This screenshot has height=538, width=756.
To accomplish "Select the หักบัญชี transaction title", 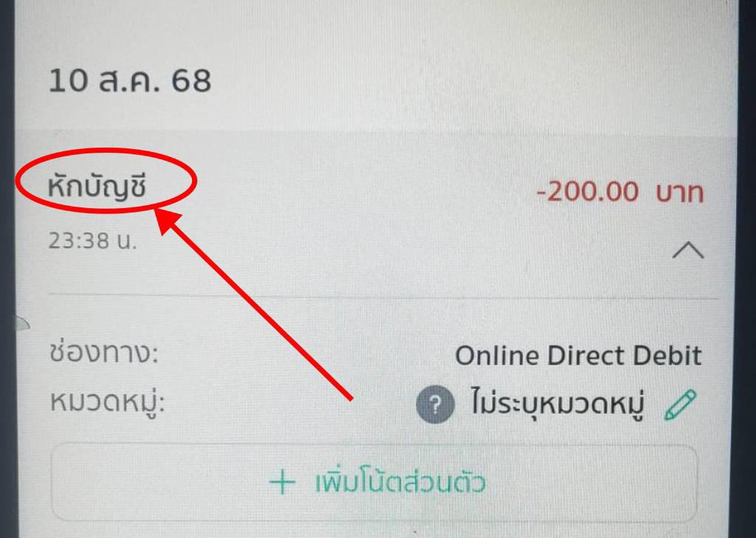I will click(x=97, y=187).
